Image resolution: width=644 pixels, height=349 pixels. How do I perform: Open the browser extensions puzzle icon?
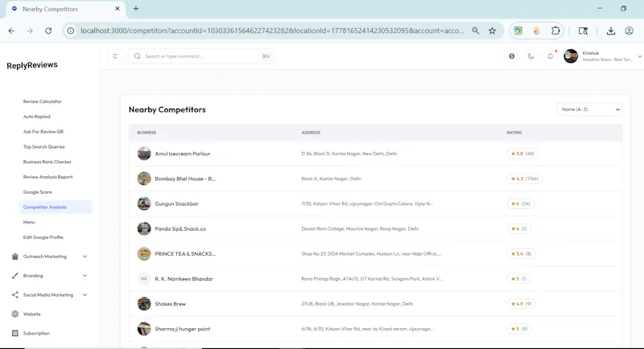tap(555, 31)
